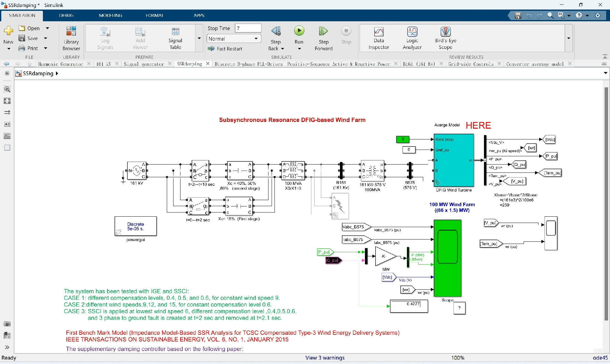Switch to the Modeling ribbon tab
The image size is (610, 364).
point(110,15)
